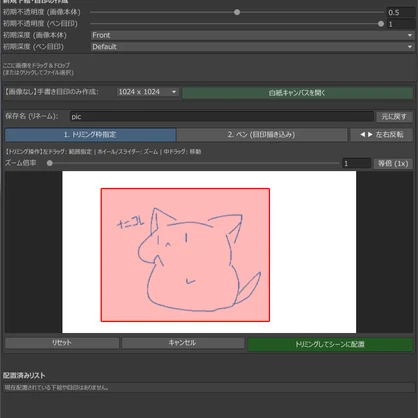Click the 左右反転 flip button

[382, 135]
